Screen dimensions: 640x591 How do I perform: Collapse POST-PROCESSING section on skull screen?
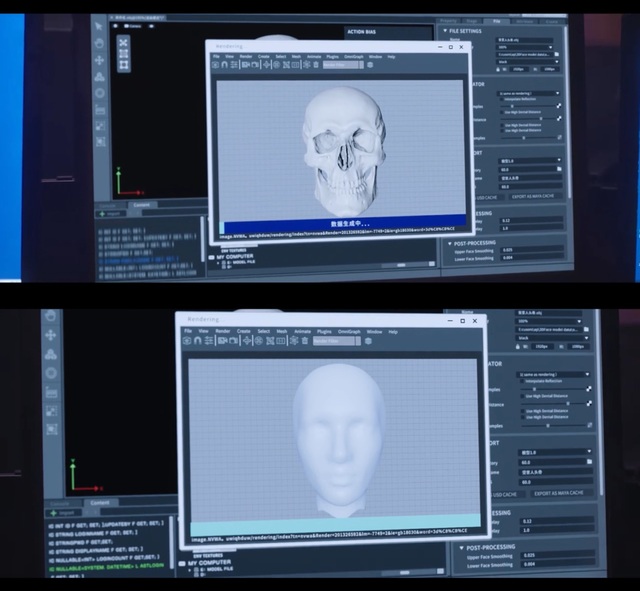(448, 242)
